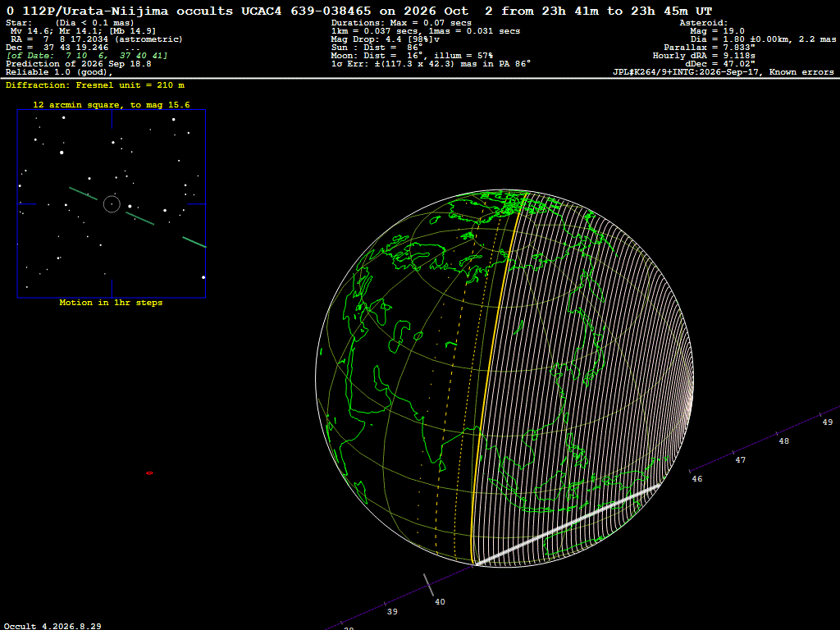
Task: Click the 49 minute tick label
Action: (828, 422)
